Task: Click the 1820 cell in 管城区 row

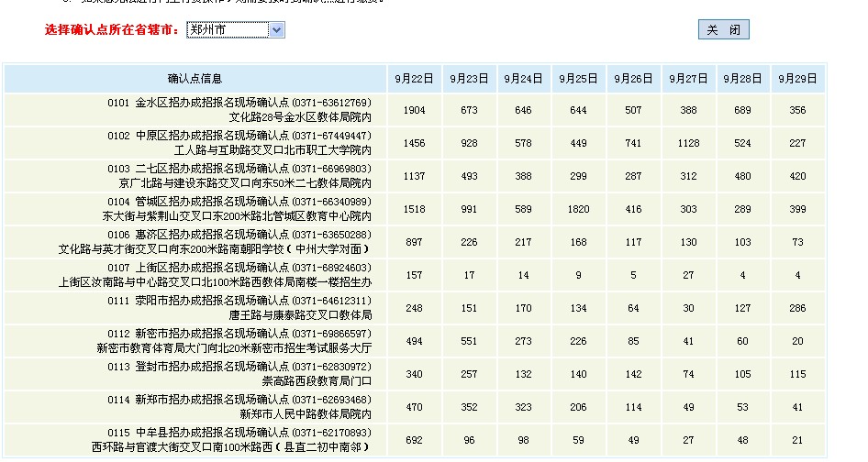Action: [578, 210]
